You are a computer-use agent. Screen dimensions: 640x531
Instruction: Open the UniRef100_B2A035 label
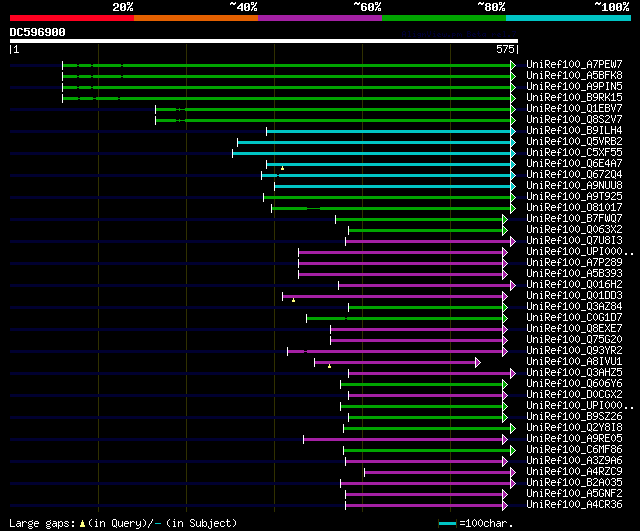point(574,483)
